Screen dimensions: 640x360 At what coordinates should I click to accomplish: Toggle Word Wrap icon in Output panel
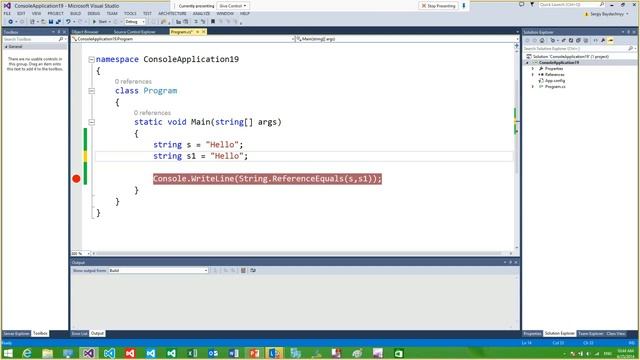[x=253, y=270]
